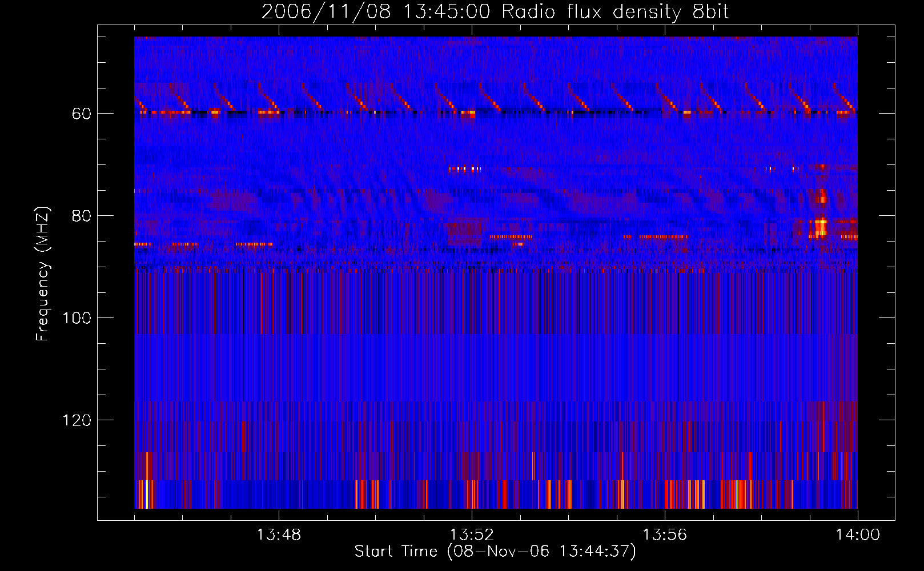
Task: Click the 13:56 time tick label
Action: pyautogui.click(x=665, y=535)
